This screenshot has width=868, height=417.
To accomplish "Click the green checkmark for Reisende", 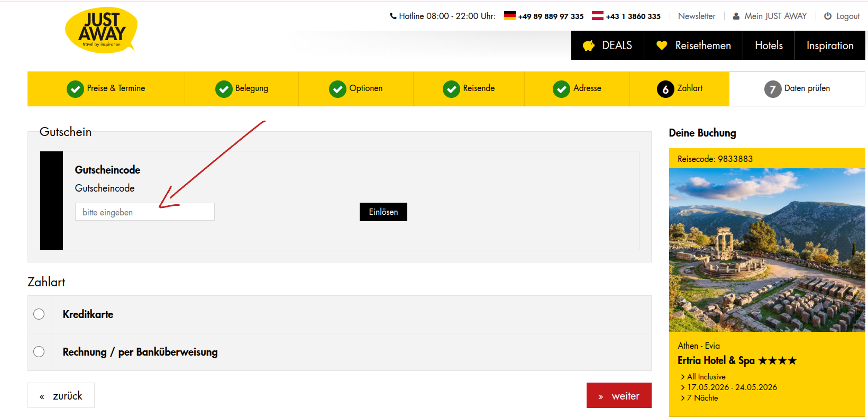I will pos(451,89).
